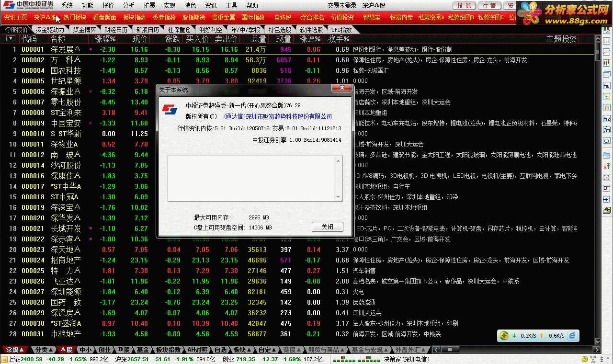The width and height of the screenshot is (613, 364).
Task: Click the red fullscreen frame icon in sidebar
Action: pyautogui.click(x=606, y=177)
